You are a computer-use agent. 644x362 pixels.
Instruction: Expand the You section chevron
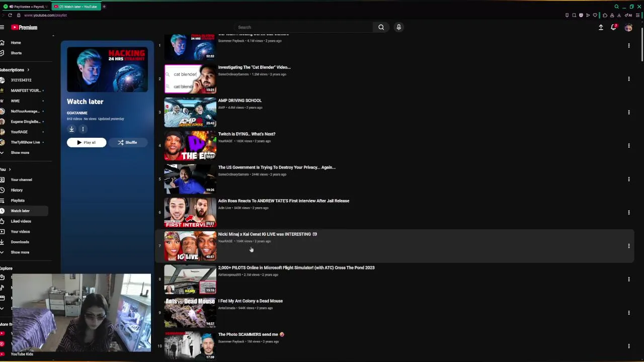(x=10, y=169)
